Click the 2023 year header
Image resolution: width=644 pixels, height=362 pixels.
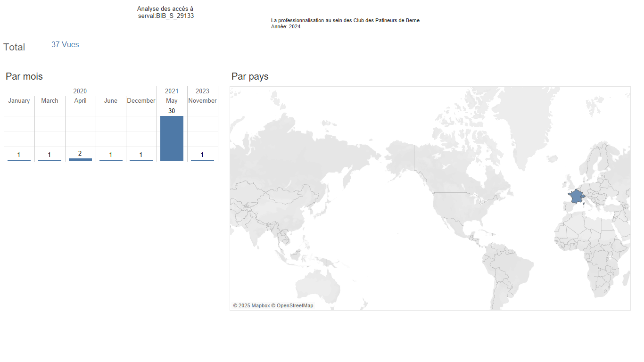click(202, 91)
